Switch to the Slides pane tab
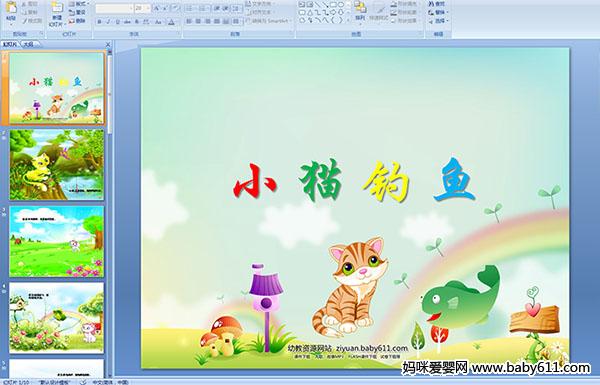 10,45
